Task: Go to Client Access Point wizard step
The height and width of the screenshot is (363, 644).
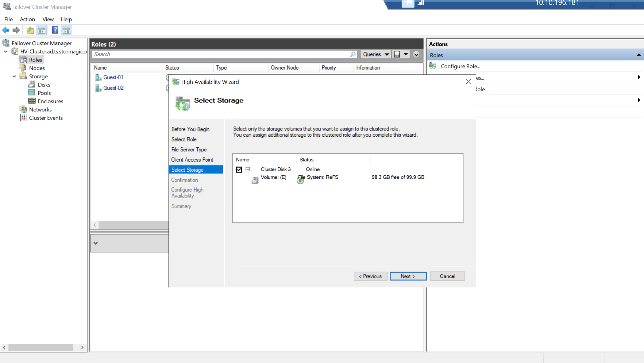Action: tap(192, 160)
